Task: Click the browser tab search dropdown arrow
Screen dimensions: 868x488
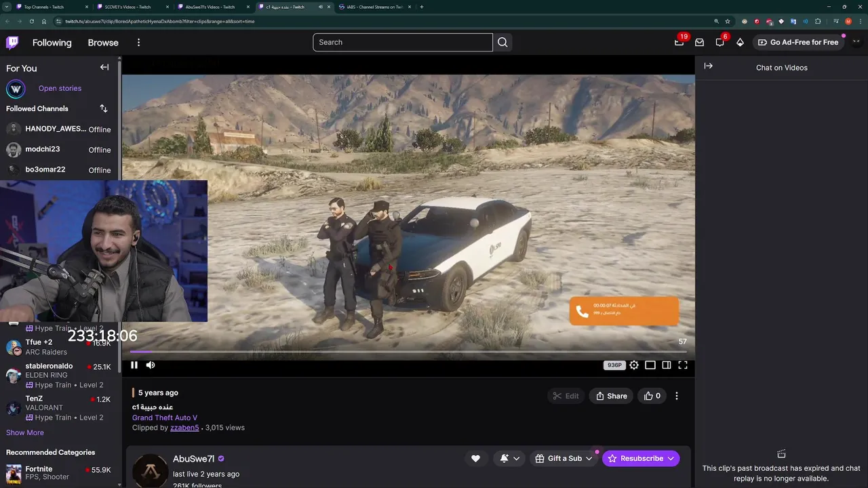Action: [5, 7]
